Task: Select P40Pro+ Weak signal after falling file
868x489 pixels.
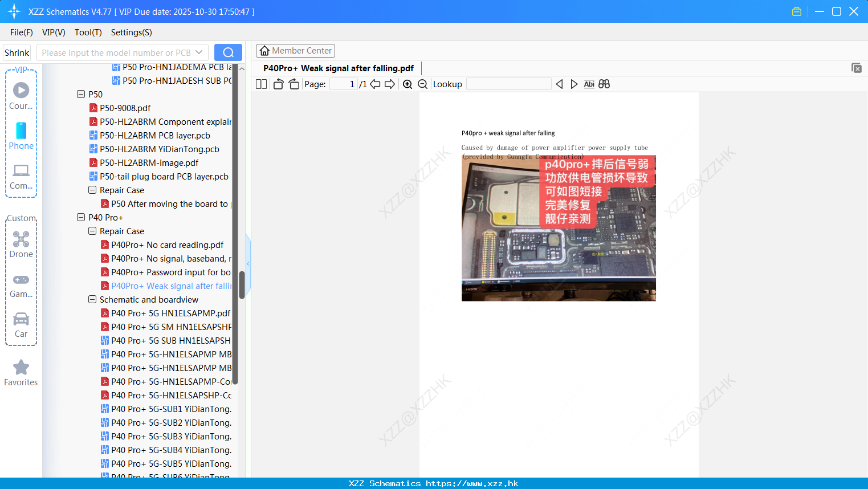Action: pos(166,286)
